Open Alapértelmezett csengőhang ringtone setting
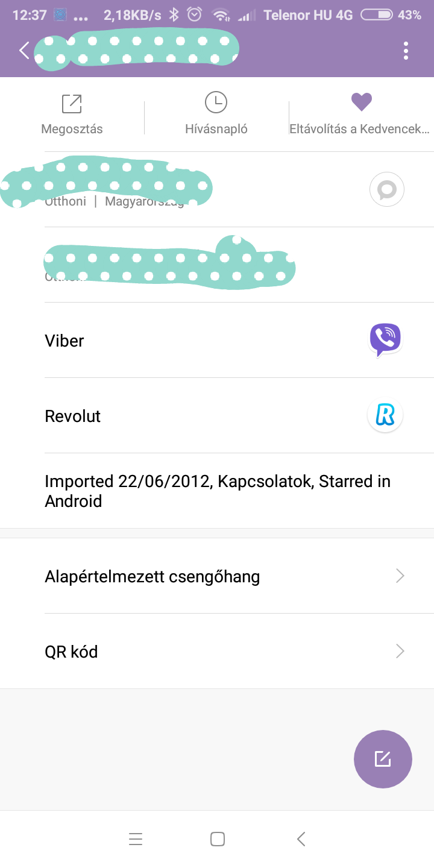434x868 pixels. pos(153,577)
